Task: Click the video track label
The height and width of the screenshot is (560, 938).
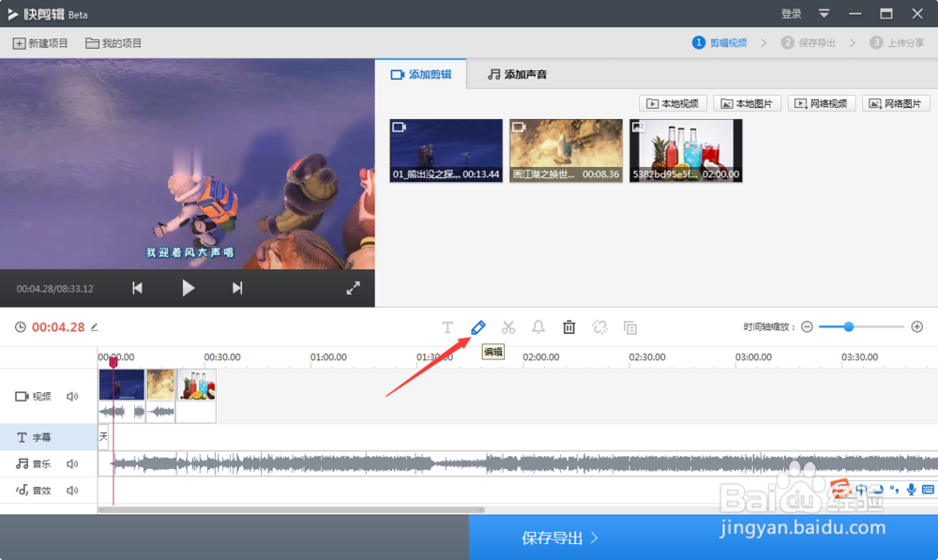Action: (x=34, y=396)
